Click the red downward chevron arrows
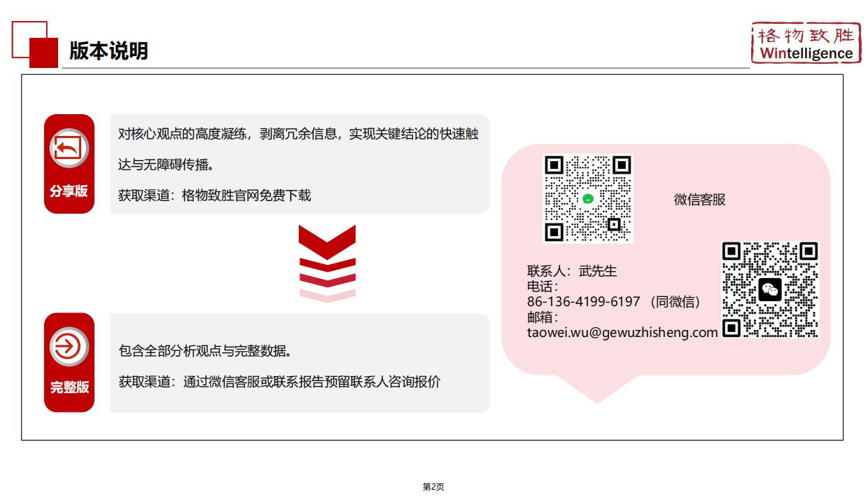The image size is (868, 496). pyautogui.click(x=327, y=263)
